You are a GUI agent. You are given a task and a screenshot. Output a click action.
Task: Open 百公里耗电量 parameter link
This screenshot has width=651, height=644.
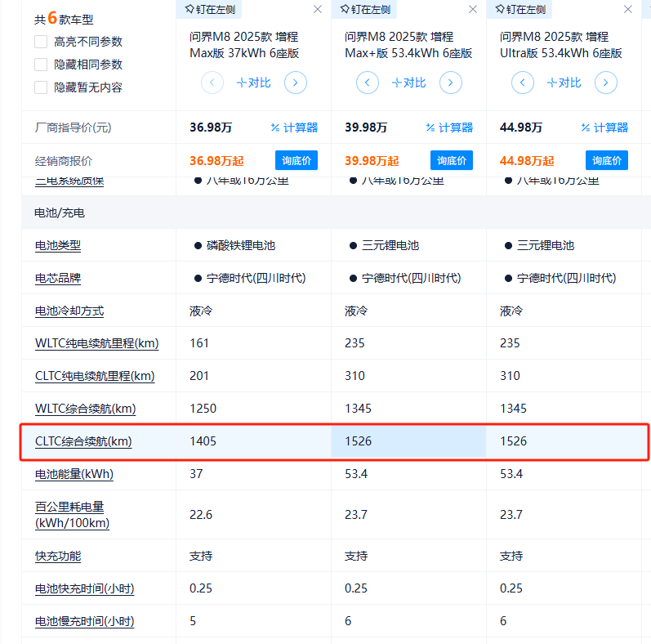(x=72, y=515)
